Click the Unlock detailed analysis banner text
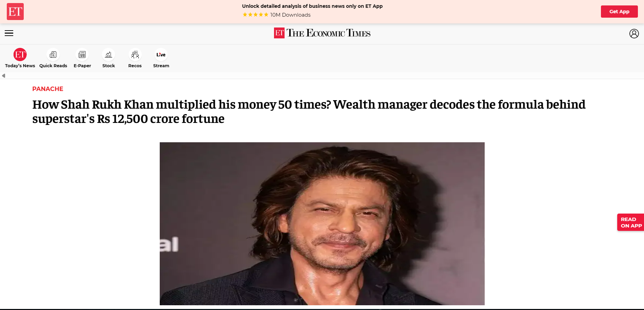The width and height of the screenshot is (644, 310). (312, 6)
